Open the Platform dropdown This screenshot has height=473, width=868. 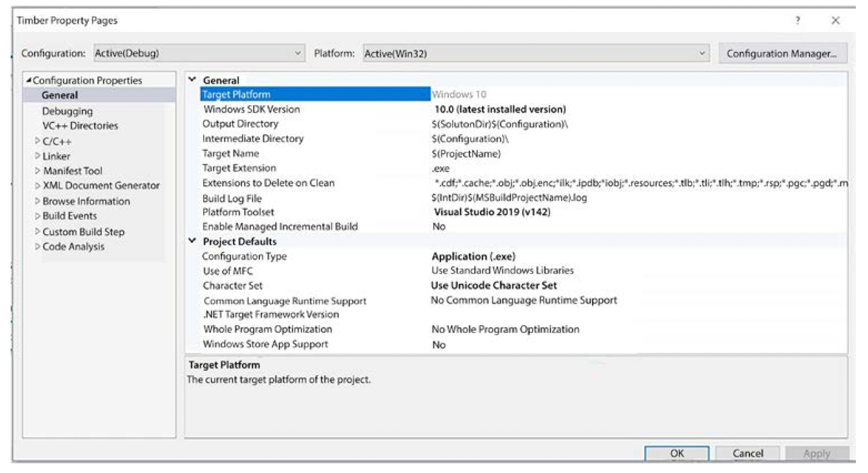[x=536, y=53]
